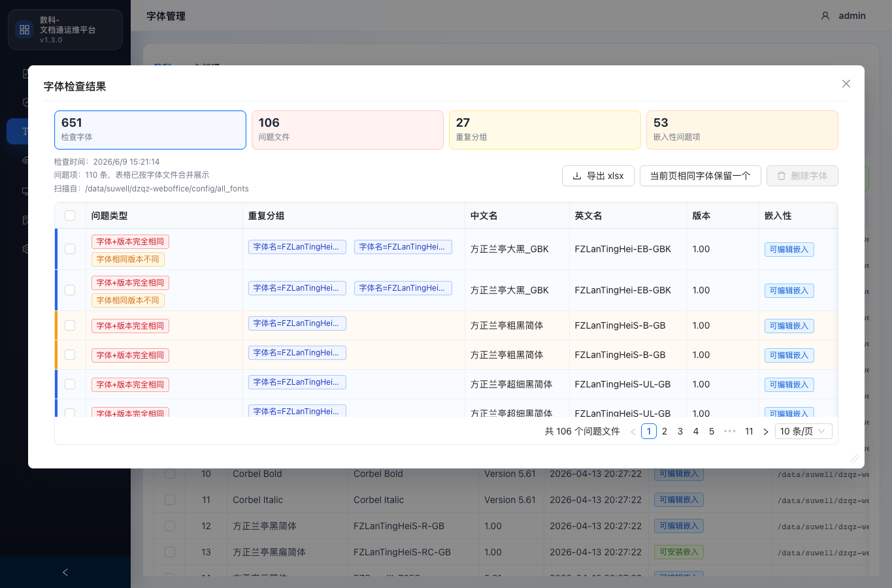The image size is (892, 588).
Task: Open the 10 条/页 page size dropdown
Action: pyautogui.click(x=804, y=431)
